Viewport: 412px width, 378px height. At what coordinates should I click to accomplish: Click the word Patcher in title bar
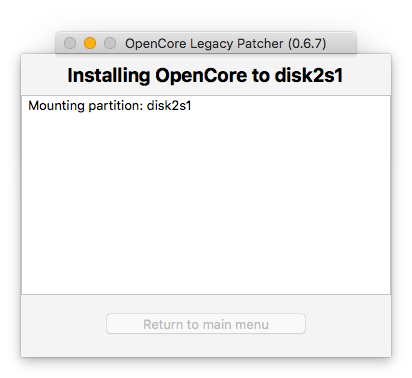point(260,44)
